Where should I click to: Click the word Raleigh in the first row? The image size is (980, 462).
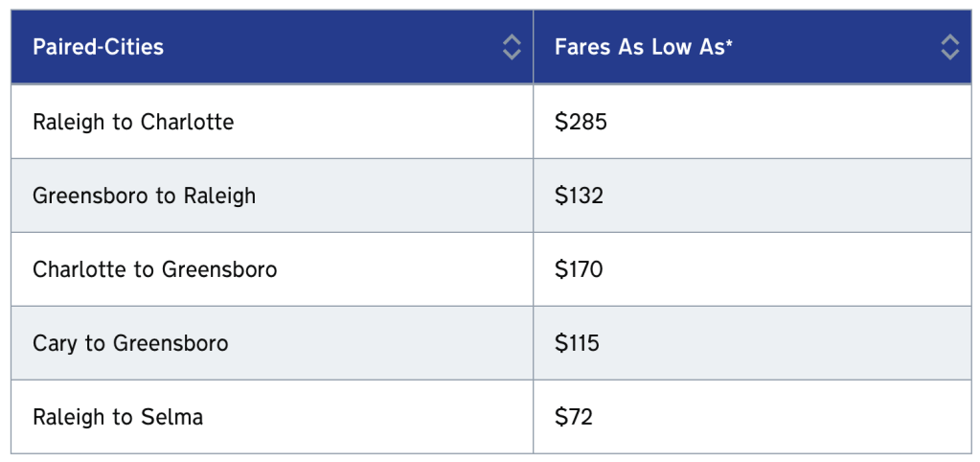(x=69, y=122)
